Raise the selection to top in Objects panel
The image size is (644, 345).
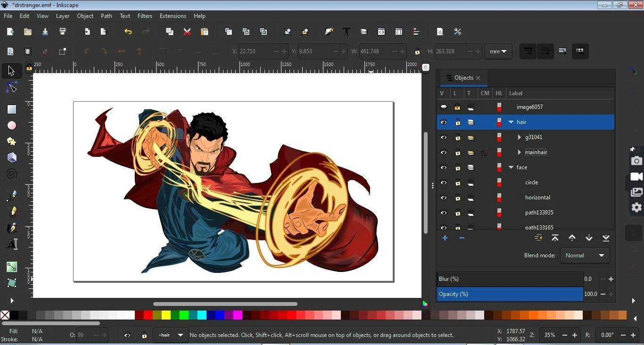pos(555,238)
